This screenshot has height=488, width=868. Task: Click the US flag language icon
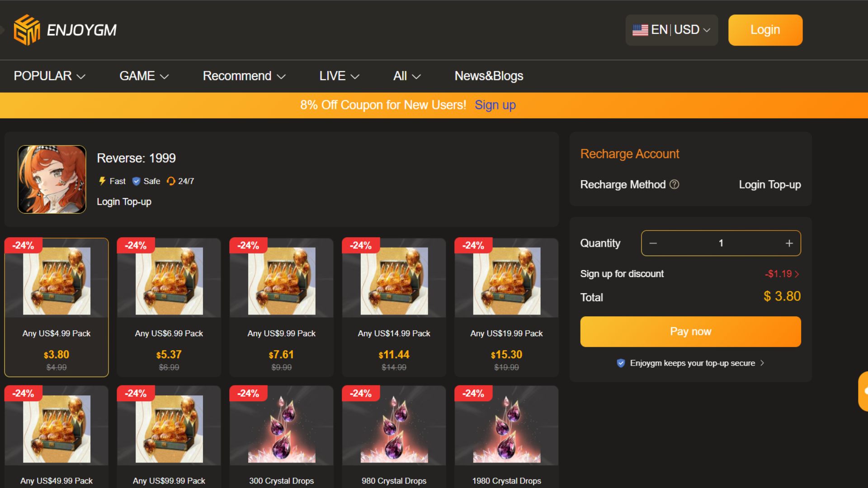click(x=640, y=30)
